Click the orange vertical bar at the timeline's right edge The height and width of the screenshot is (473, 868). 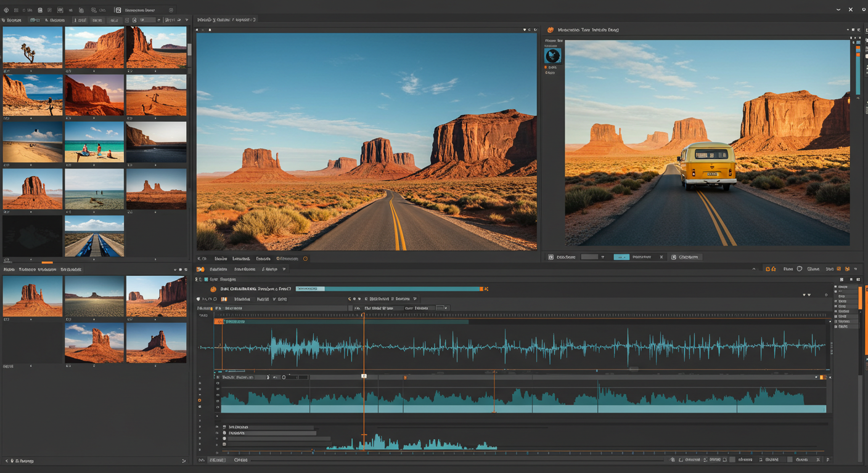tap(860, 297)
